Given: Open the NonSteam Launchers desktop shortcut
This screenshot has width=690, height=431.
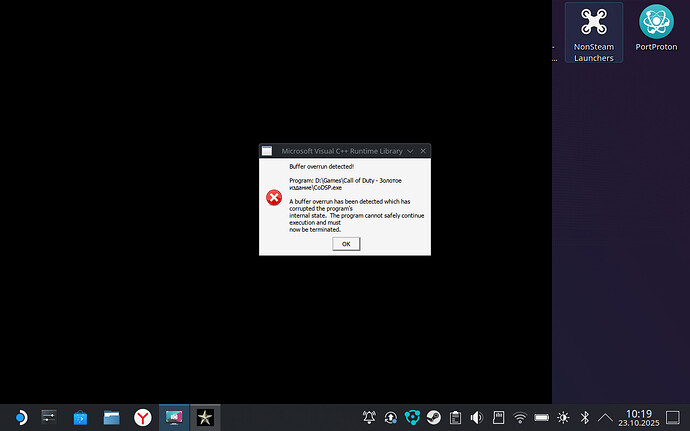Looking at the screenshot, I should (593, 32).
